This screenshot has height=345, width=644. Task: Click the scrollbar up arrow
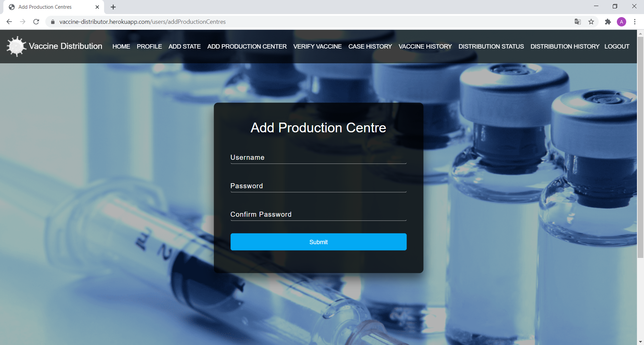640,33
